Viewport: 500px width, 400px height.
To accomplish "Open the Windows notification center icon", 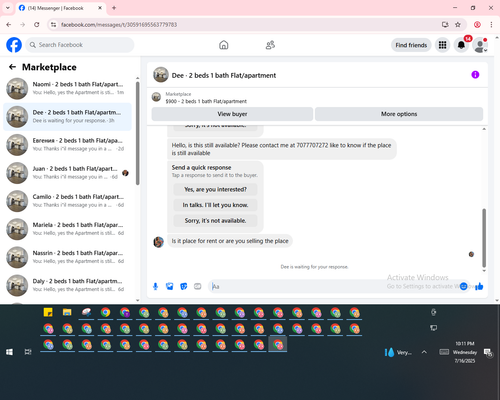I will pos(488,352).
